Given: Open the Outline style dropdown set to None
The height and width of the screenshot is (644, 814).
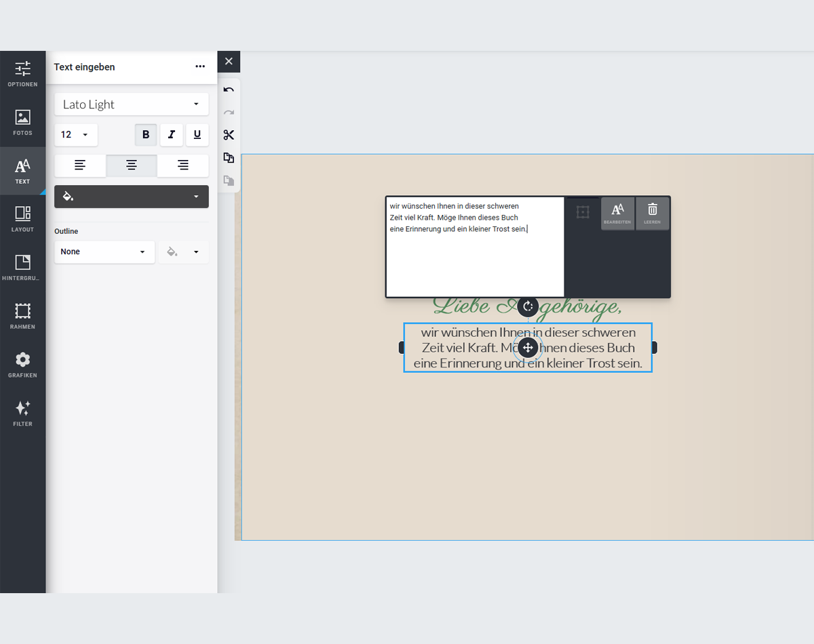Looking at the screenshot, I should click(104, 251).
